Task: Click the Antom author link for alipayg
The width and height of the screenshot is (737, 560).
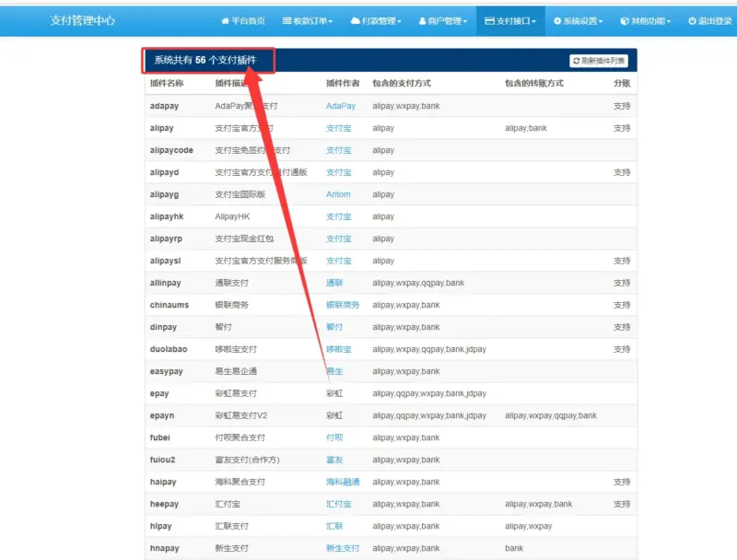Action: pyautogui.click(x=338, y=194)
